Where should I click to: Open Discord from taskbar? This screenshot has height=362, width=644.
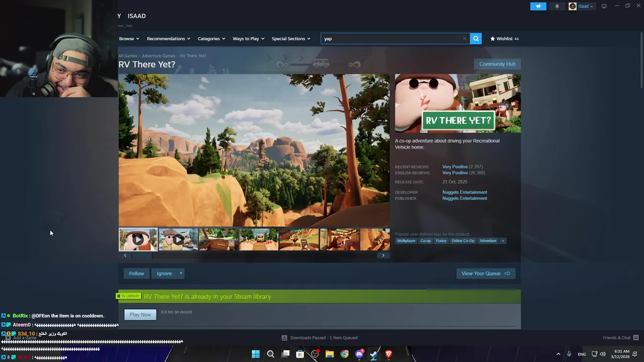coord(359,354)
